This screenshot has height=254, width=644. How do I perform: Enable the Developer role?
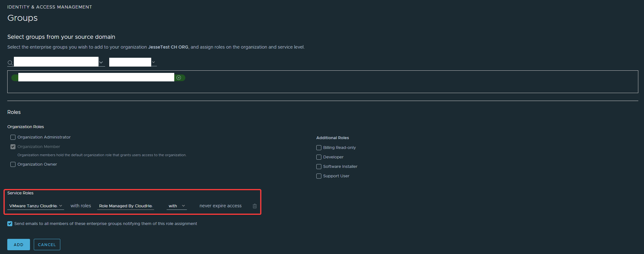(319, 157)
